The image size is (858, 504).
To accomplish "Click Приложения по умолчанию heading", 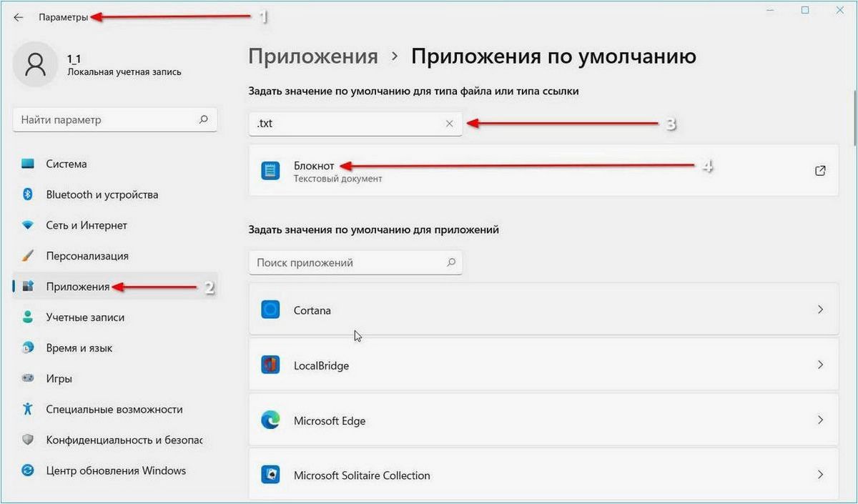I will (x=553, y=57).
